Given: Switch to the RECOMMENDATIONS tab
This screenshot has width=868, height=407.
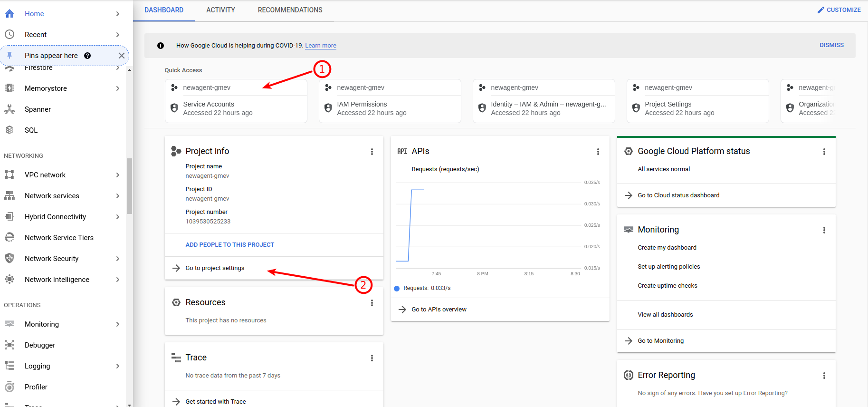Looking at the screenshot, I should click(290, 10).
